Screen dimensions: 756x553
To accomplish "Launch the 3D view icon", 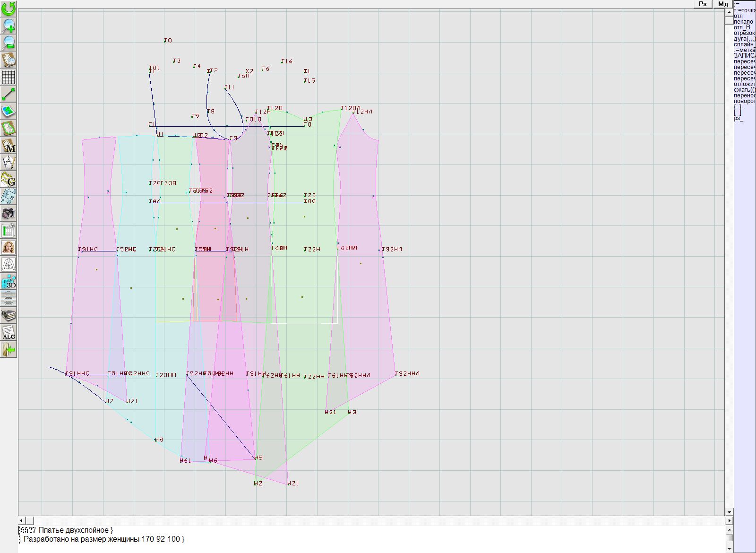I will pos(9,282).
